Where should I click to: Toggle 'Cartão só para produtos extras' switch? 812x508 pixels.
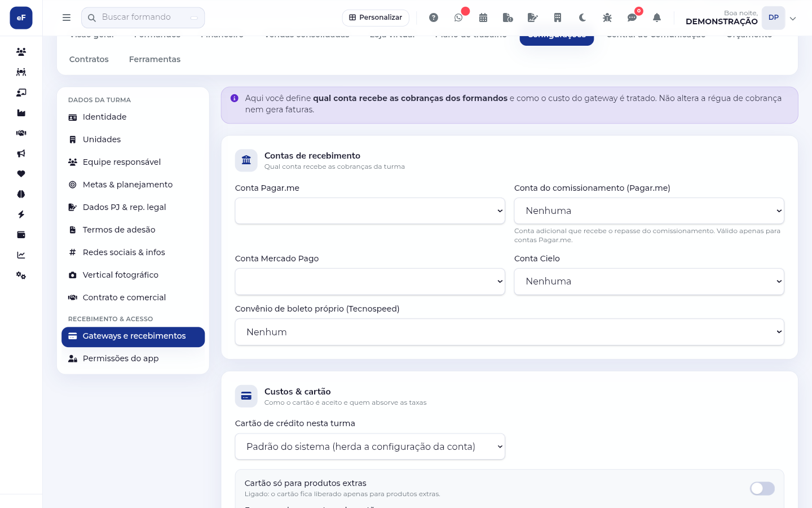pyautogui.click(x=762, y=488)
